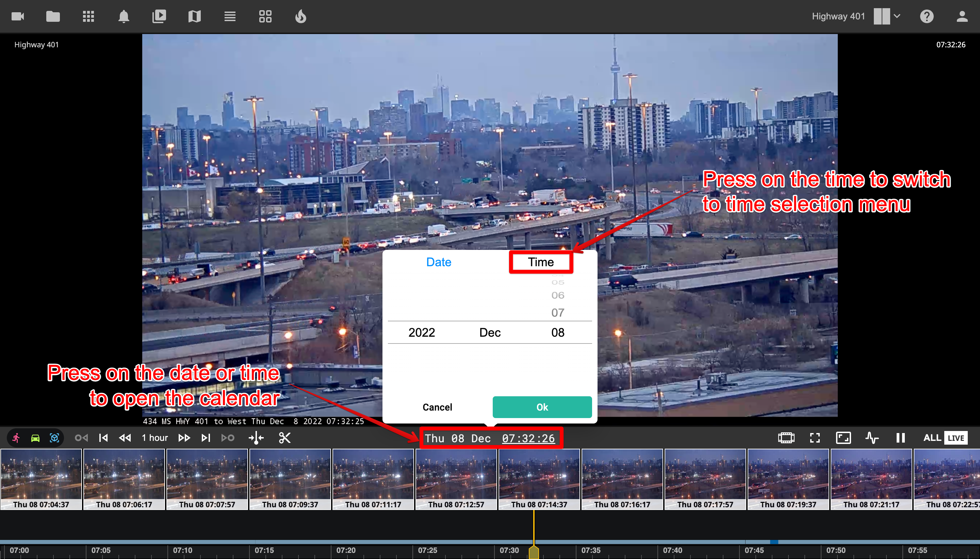Image resolution: width=980 pixels, height=559 pixels.
Task: Open the 1 hour range selector
Action: [x=154, y=438]
